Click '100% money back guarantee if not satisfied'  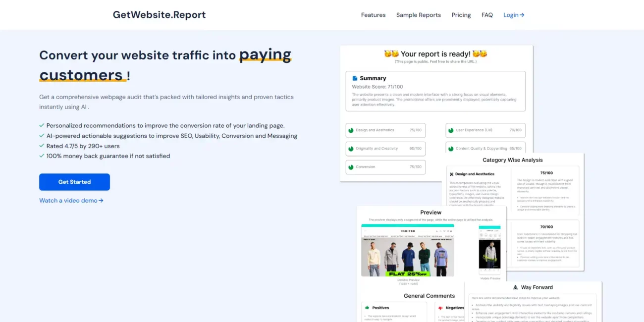(x=108, y=156)
